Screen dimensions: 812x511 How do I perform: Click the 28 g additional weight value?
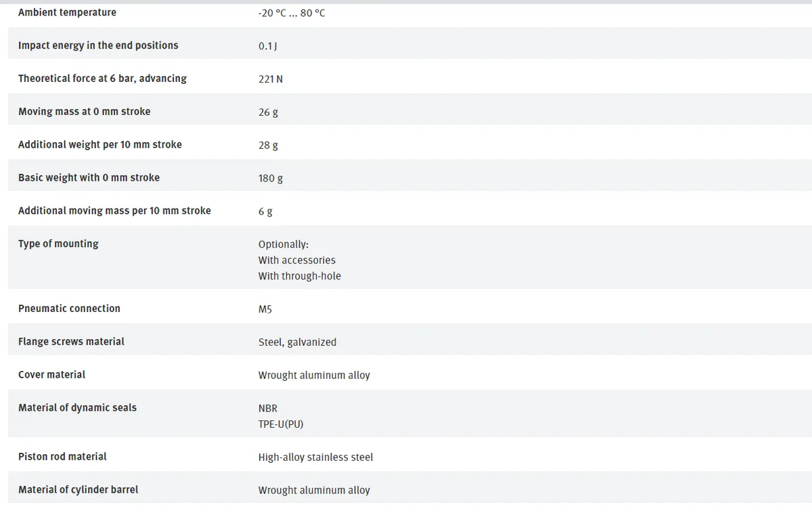[x=268, y=146]
